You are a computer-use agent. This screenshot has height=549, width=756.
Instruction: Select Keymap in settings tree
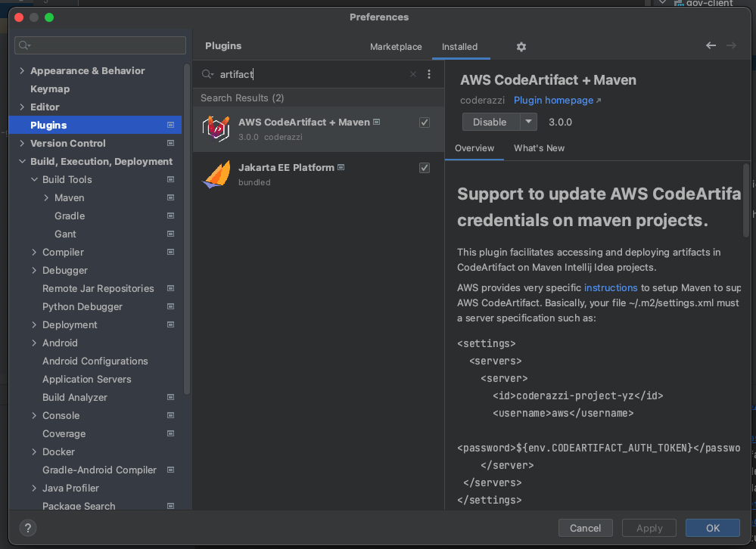[50, 89]
